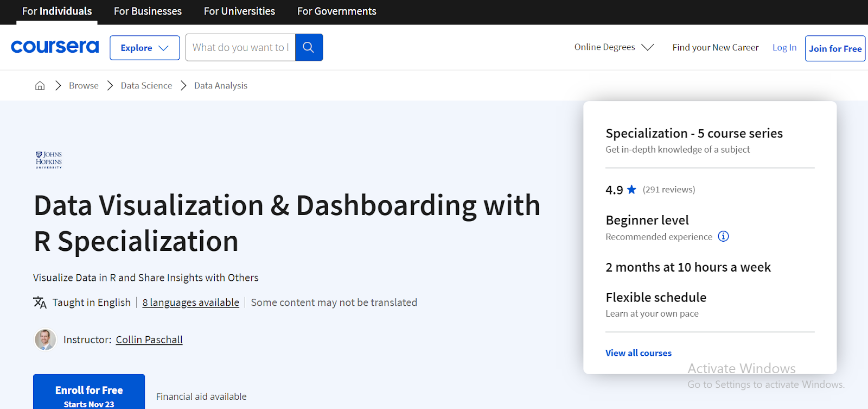Click the Join for Free button
This screenshot has width=868, height=409.
835,48
